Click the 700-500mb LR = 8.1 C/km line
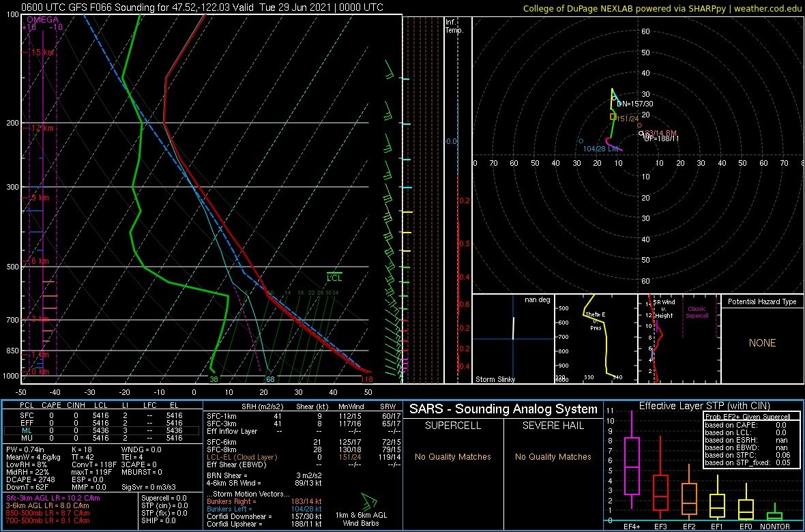 tap(48, 520)
